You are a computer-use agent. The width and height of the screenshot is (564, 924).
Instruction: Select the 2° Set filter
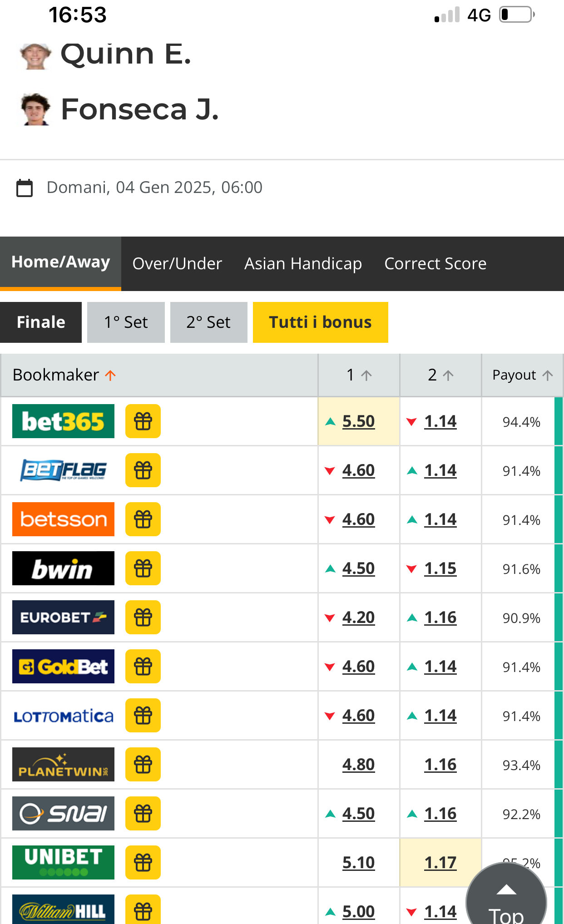[208, 322]
